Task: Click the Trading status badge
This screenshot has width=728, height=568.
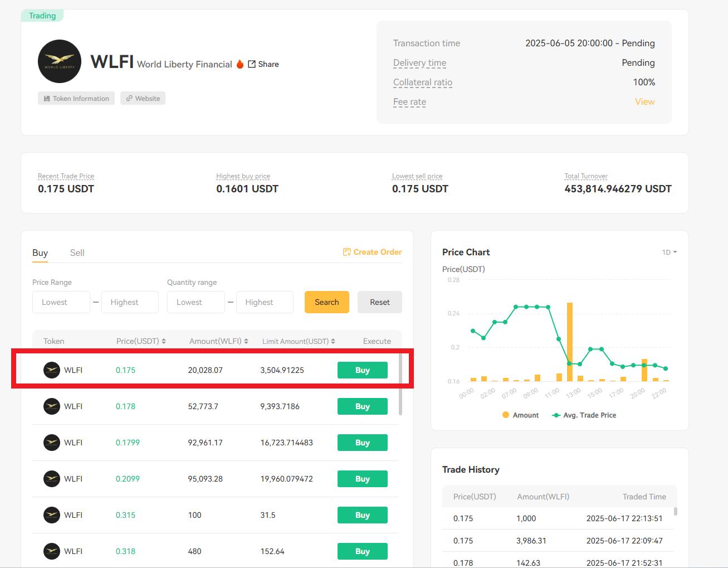Action: pyautogui.click(x=42, y=16)
